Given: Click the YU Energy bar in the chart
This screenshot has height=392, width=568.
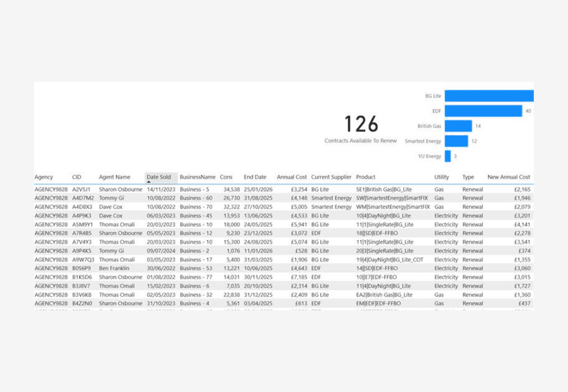Looking at the screenshot, I should 448,156.
